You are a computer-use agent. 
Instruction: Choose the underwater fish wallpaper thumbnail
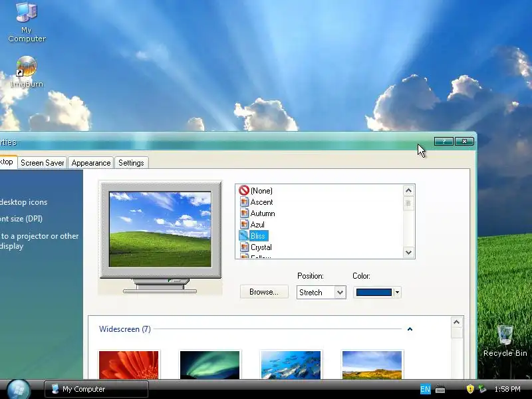point(291,365)
